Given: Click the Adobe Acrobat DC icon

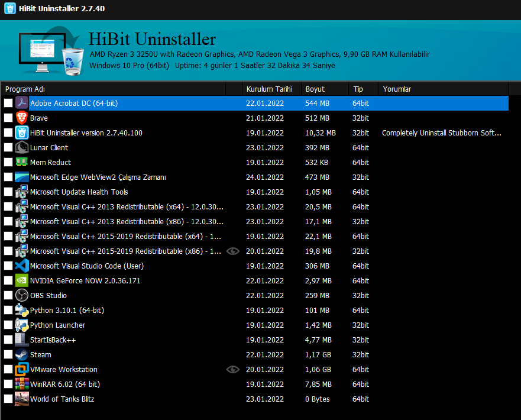Looking at the screenshot, I should [x=22, y=103].
